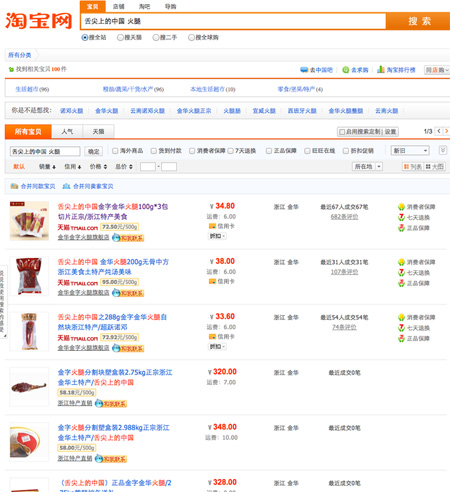450x492 pixels.
Task: Sort results by 总价
Action: click(124, 166)
